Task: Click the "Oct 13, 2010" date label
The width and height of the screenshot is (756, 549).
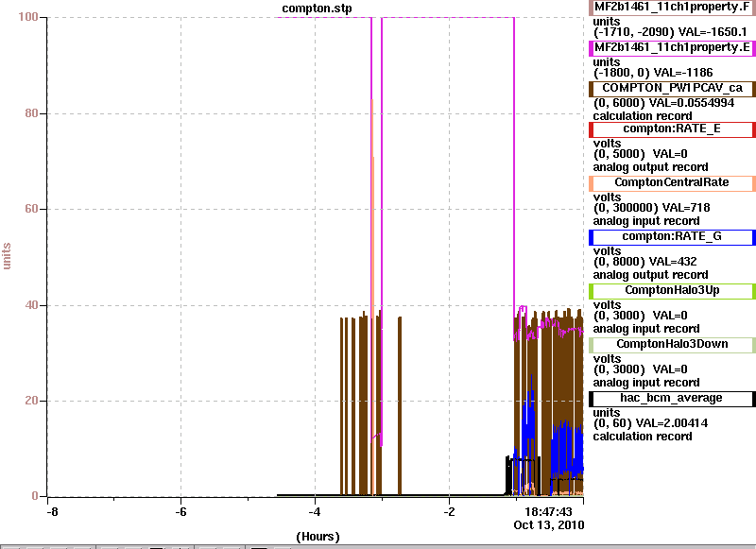Action: [549, 524]
